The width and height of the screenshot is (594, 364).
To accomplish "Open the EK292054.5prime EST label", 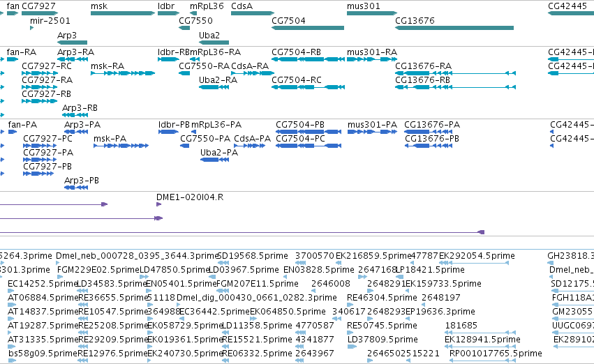I will (477, 256).
